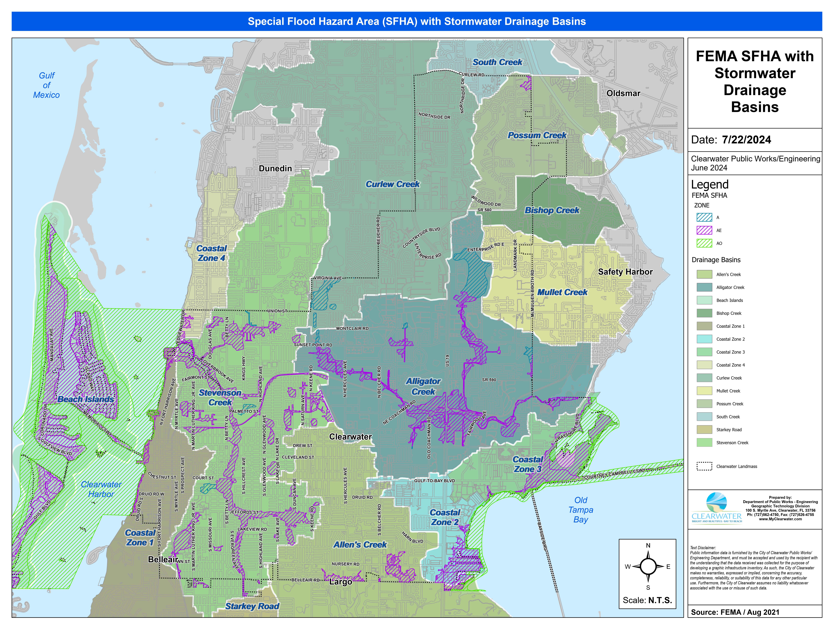Select the Coastal Zone 4 legend swatch
This screenshot has height=644, width=834.
pyautogui.click(x=704, y=365)
